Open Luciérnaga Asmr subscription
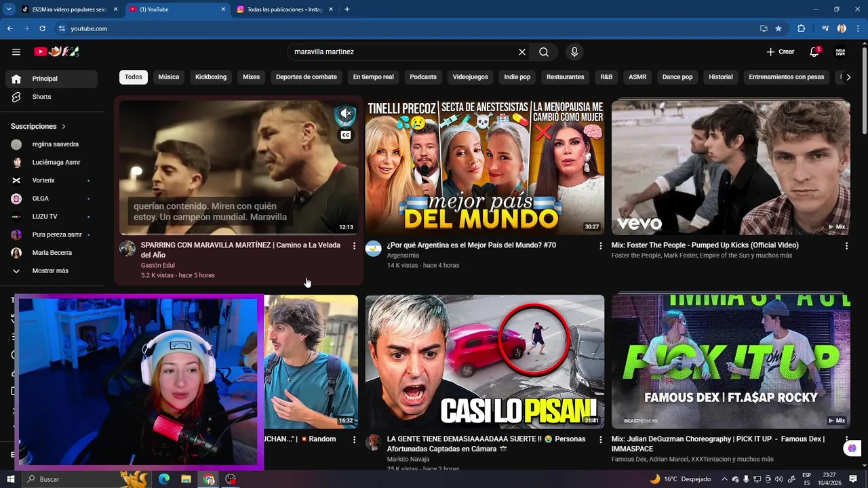This screenshot has width=868, height=488. coord(52,163)
